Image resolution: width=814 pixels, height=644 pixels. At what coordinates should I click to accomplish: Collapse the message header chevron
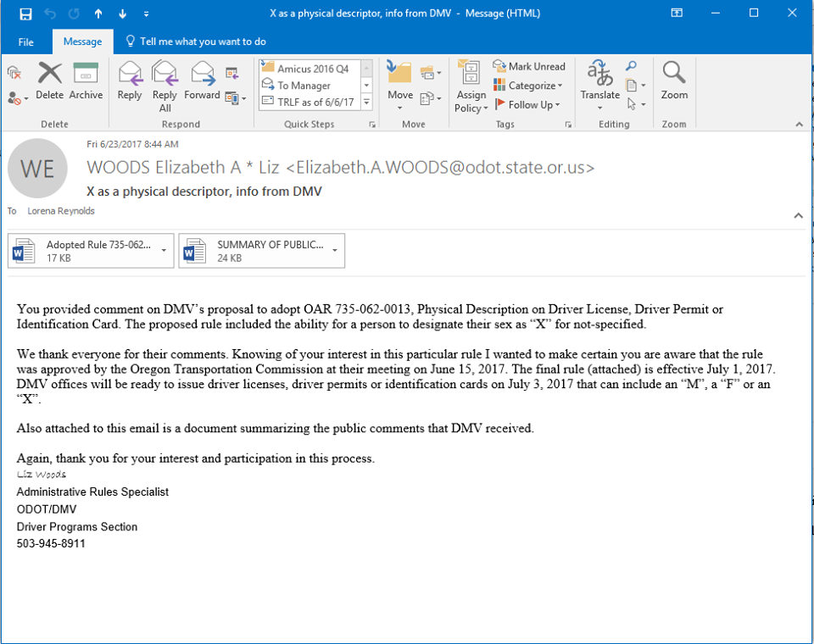(x=799, y=215)
